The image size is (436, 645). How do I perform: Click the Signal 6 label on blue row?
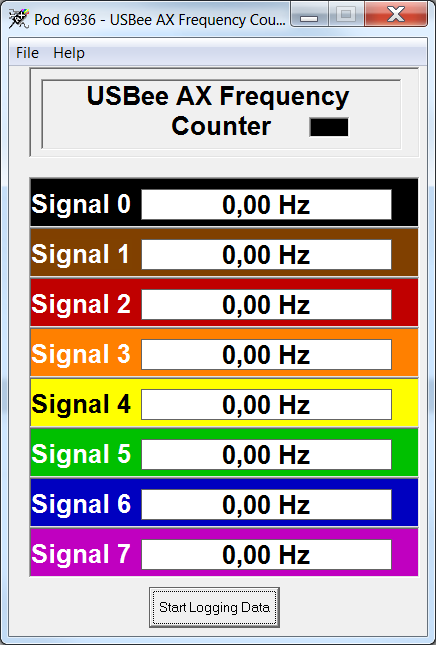(81, 505)
